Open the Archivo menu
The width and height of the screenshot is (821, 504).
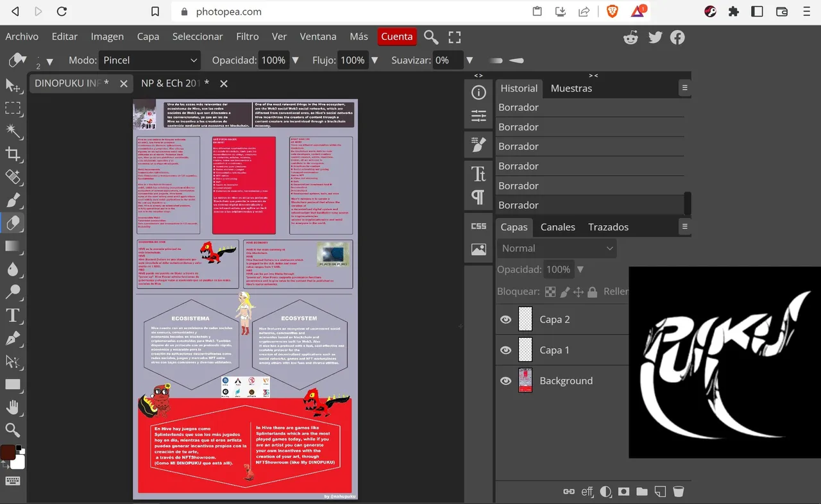coord(22,37)
